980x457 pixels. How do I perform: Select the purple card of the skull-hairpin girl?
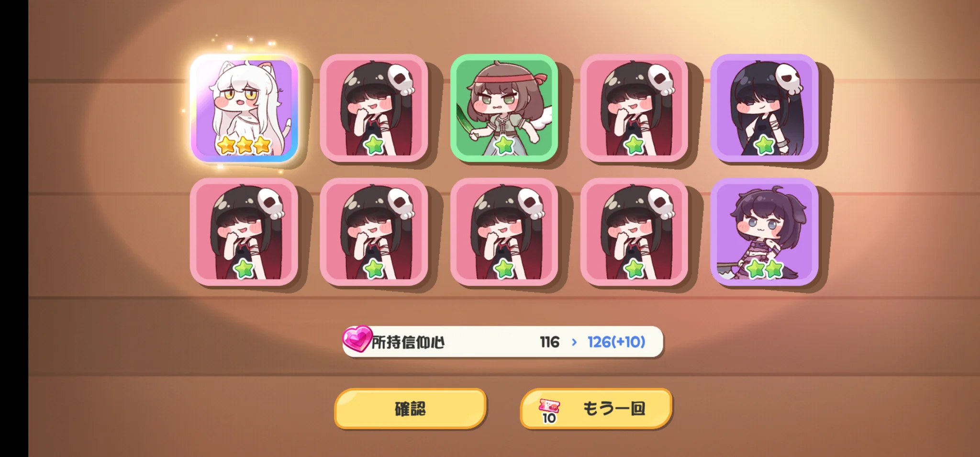(x=764, y=108)
